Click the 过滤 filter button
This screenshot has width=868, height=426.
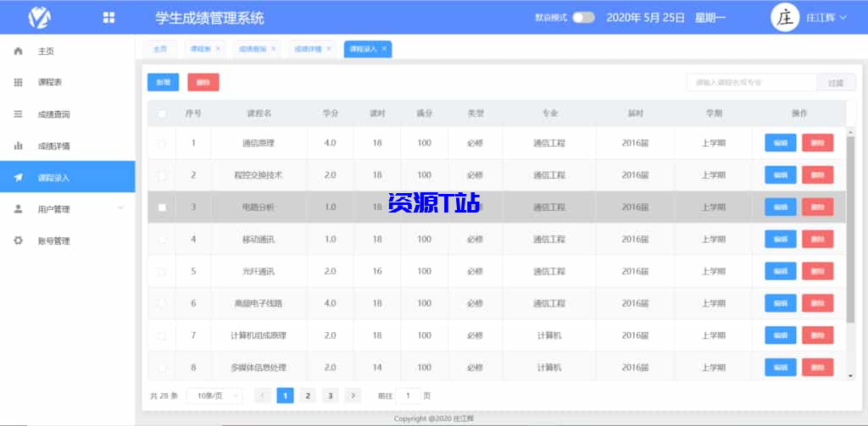tap(836, 82)
